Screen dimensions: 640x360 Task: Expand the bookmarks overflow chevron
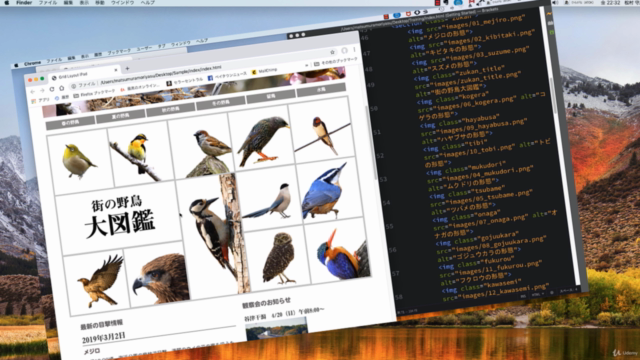307,65
